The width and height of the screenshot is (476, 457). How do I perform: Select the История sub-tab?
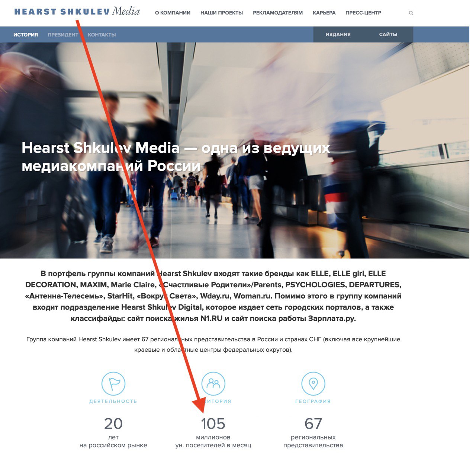pyautogui.click(x=26, y=35)
